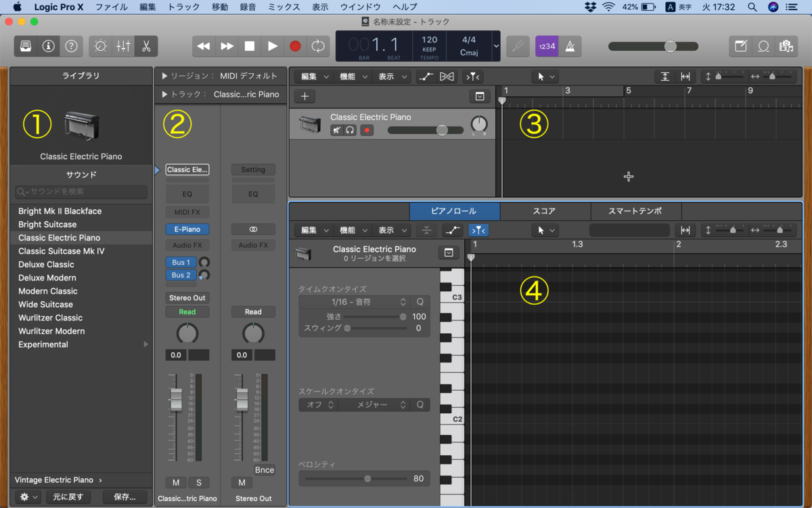
Task: Open the Mixer with the faders icon
Action: (123, 46)
